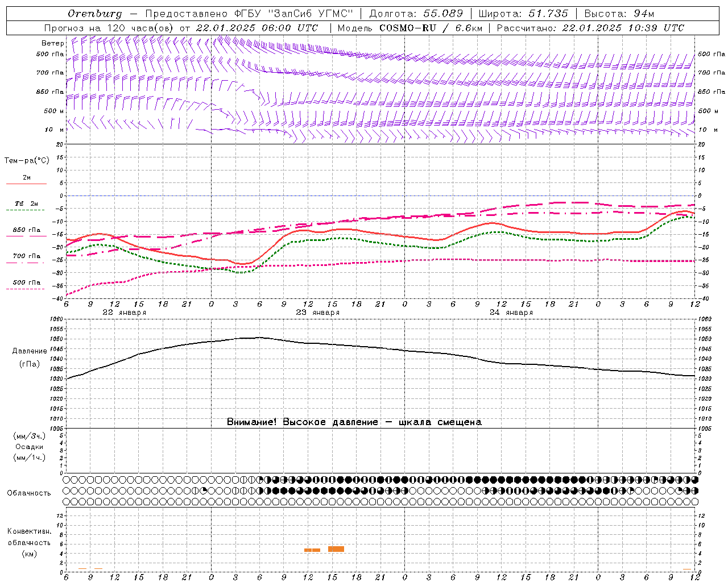The height and width of the screenshot is (582, 728).
Task: Click the '850 гПа' temperature legend entry
Action: pyautogui.click(x=26, y=230)
